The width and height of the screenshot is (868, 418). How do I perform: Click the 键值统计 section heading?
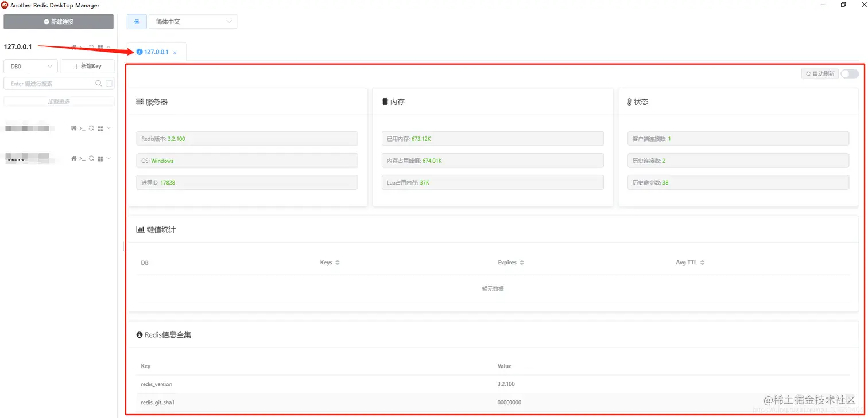[156, 229]
